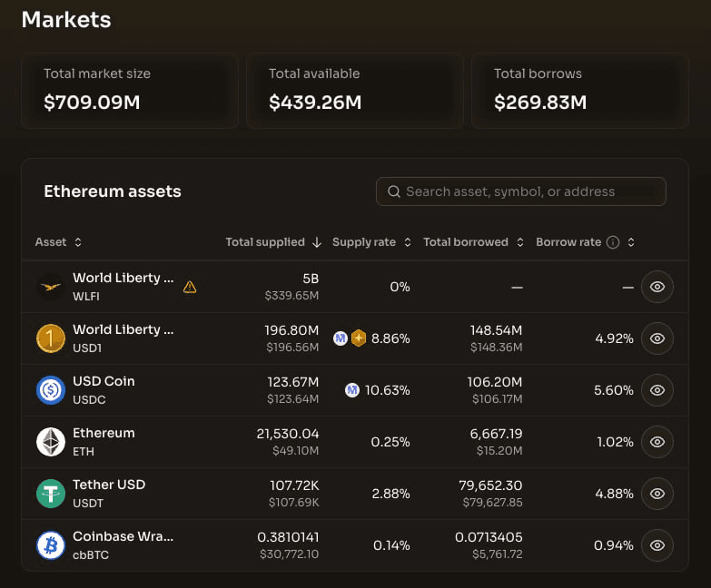Sort by the Borrow rate column header

pyautogui.click(x=585, y=242)
